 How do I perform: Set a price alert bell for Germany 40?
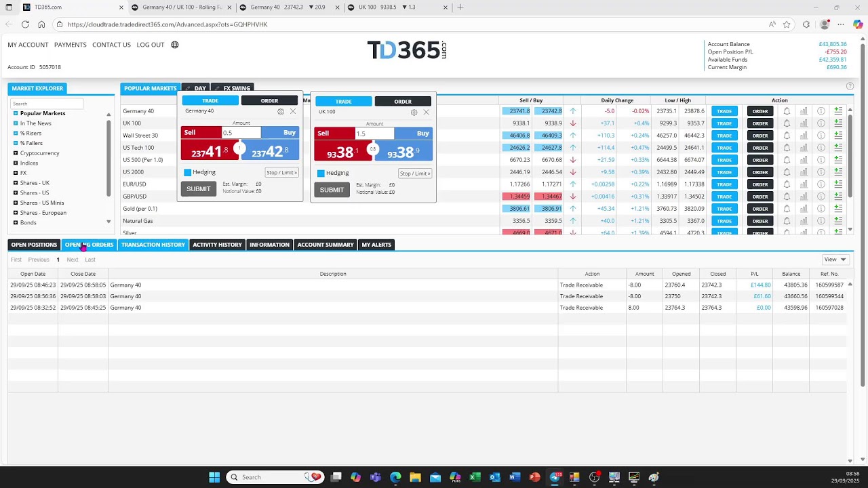click(787, 111)
